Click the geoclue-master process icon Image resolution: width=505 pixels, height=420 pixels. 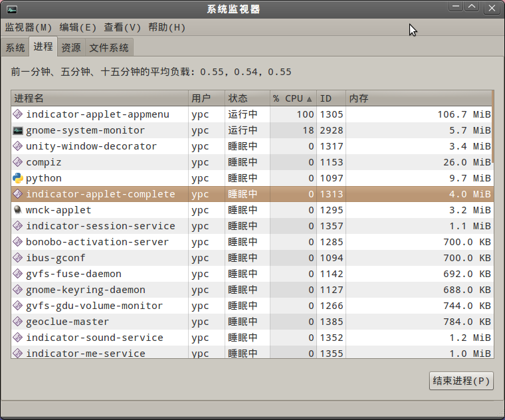[17, 322]
